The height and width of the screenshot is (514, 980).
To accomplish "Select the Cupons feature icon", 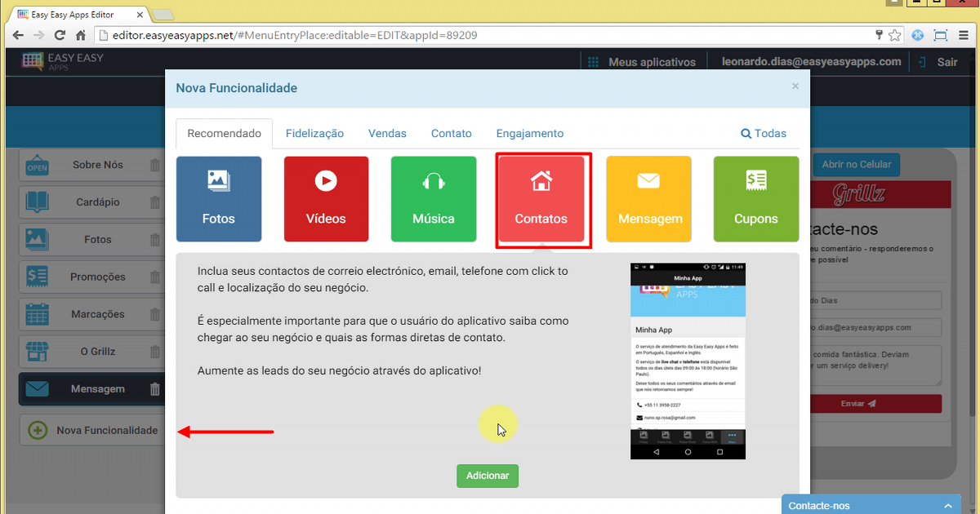I will (x=755, y=198).
